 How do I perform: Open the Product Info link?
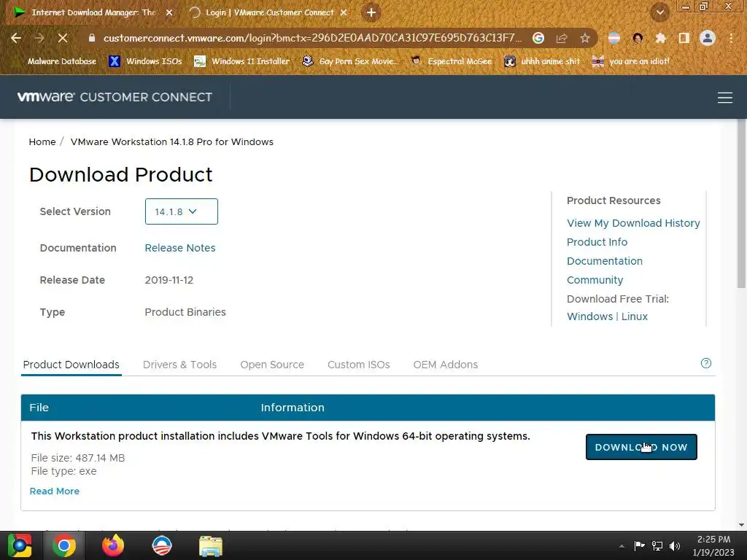click(x=597, y=242)
